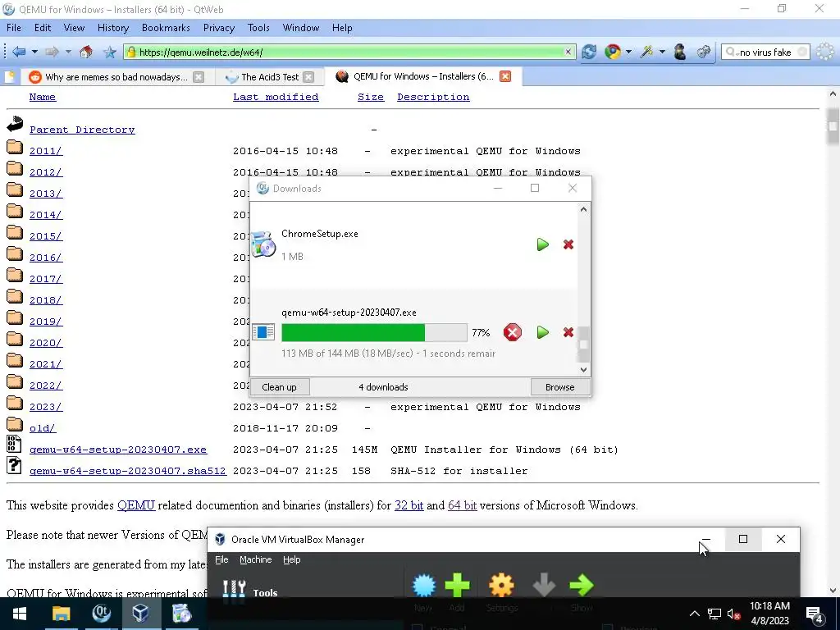Image resolution: width=840 pixels, height=630 pixels.
Task: Click the Browse button in Downloads
Action: click(x=559, y=387)
